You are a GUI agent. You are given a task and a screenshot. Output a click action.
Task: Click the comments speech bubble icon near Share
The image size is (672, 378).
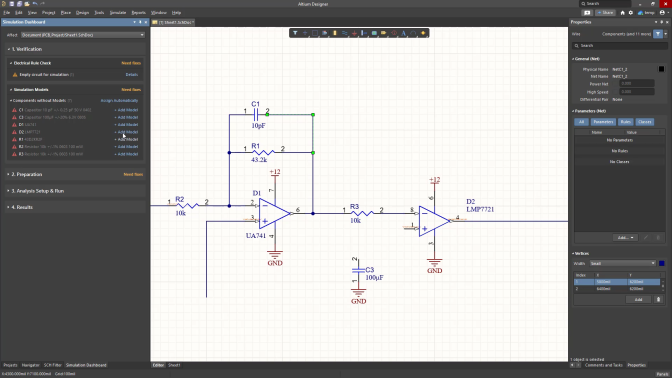pos(587,13)
